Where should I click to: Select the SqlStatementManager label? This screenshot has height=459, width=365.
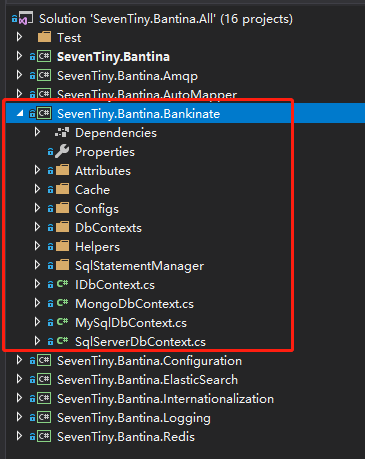point(139,266)
